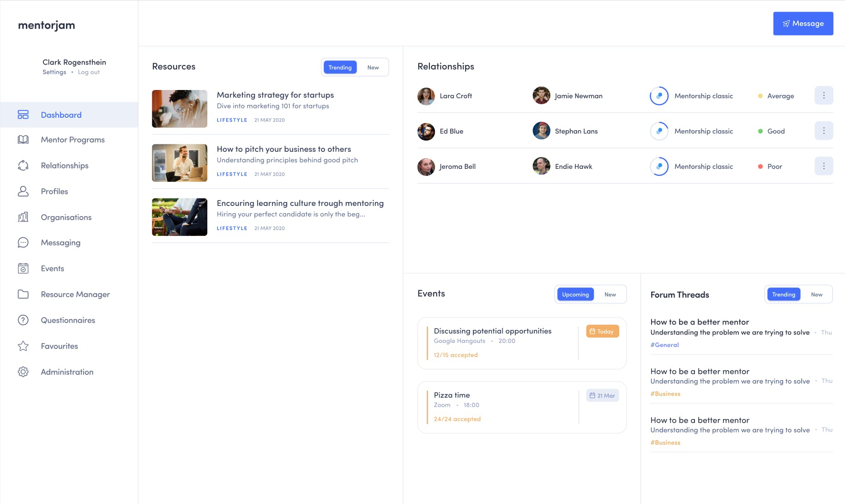This screenshot has height=504, width=845.
Task: Click the Profiles person icon
Action: coord(23,191)
